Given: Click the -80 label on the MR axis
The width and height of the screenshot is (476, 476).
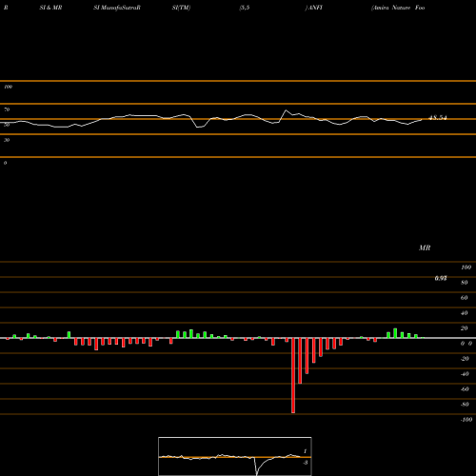Looking at the screenshot, I should pyautogui.click(x=465, y=405).
